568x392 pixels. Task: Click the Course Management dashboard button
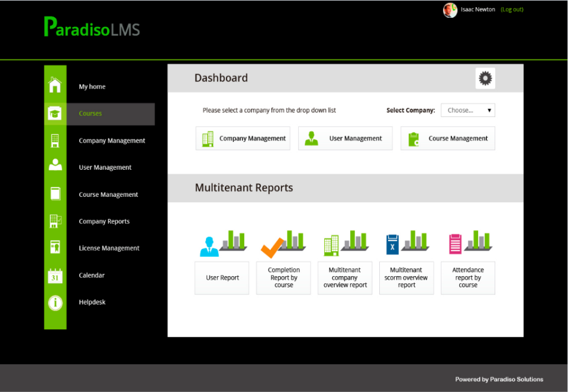pyautogui.click(x=448, y=138)
